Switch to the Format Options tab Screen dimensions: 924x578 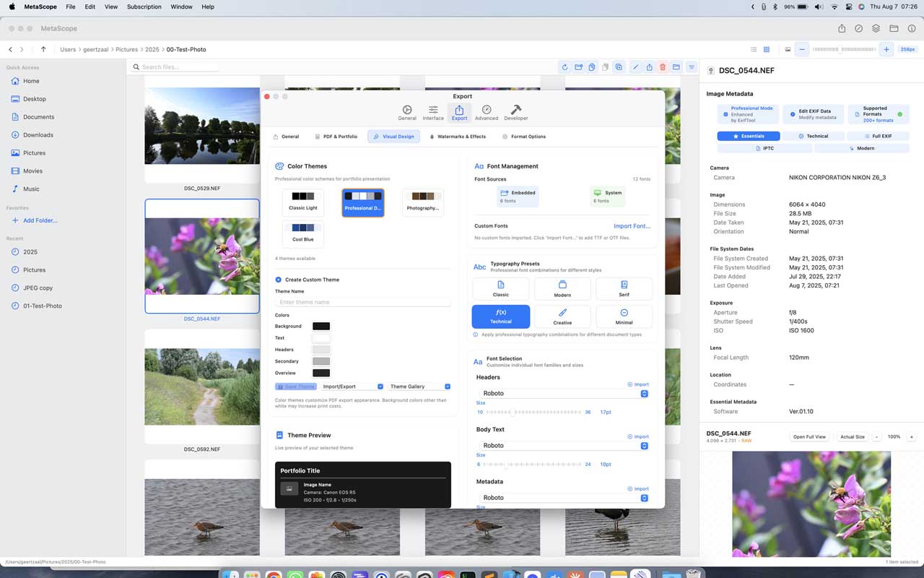524,137
